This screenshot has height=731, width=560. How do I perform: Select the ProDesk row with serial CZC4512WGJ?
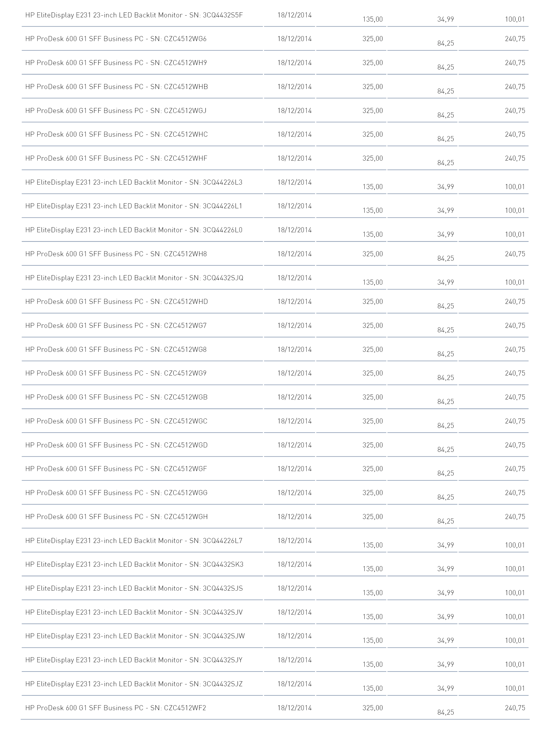coord(275,111)
